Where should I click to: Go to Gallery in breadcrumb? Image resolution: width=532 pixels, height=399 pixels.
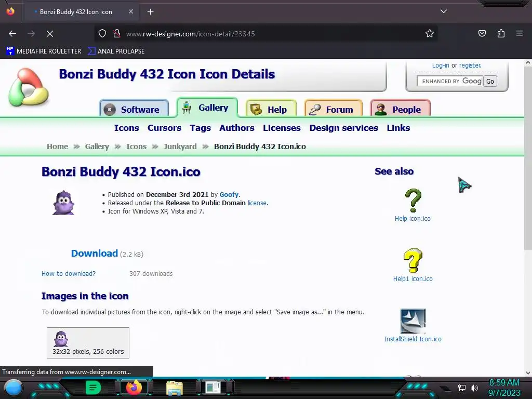click(x=97, y=147)
